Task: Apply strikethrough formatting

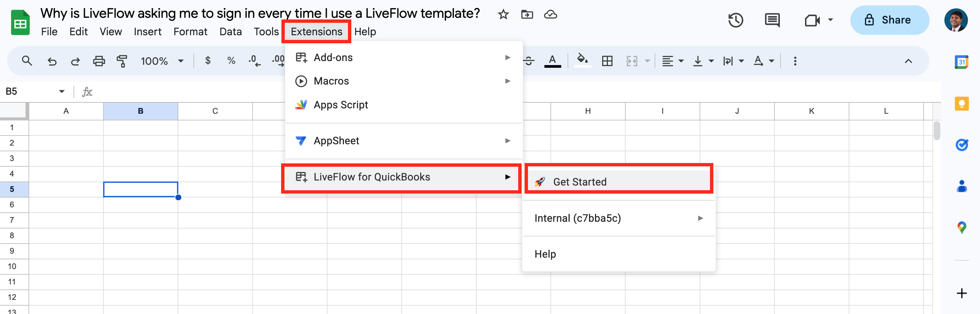Action: click(529, 61)
